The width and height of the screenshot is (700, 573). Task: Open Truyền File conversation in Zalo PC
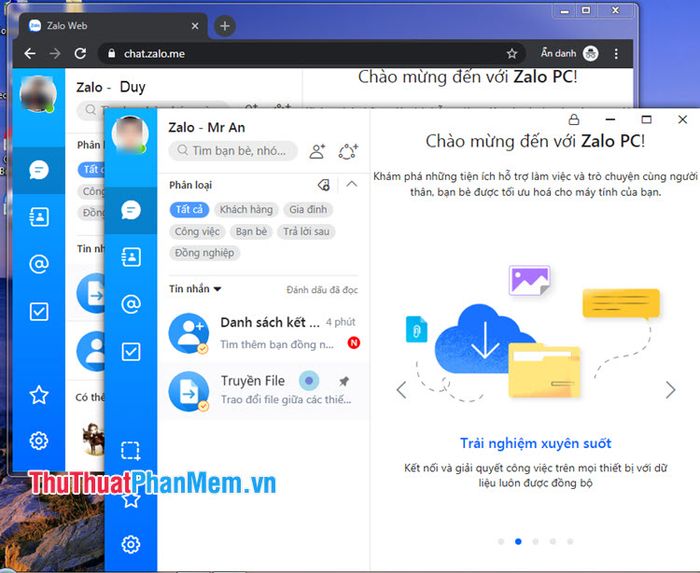coord(263,390)
